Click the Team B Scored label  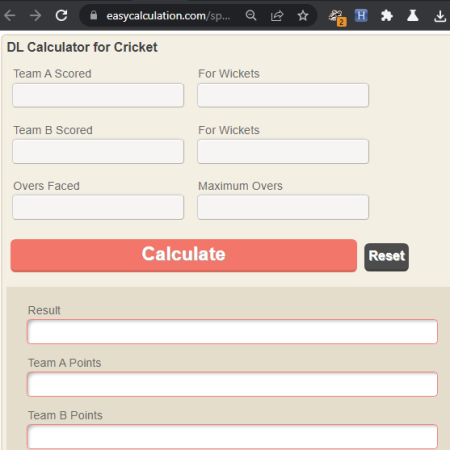pyautogui.click(x=53, y=130)
